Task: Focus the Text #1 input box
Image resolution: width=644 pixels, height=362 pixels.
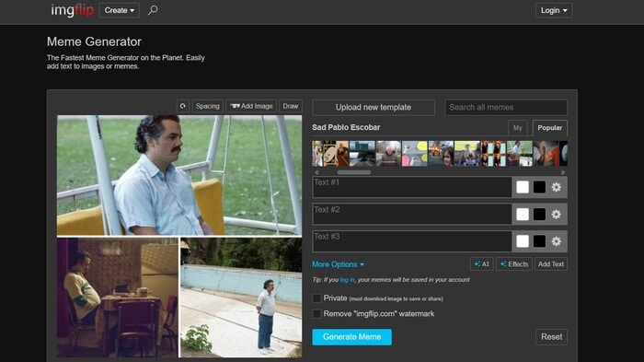Action: 412,187
